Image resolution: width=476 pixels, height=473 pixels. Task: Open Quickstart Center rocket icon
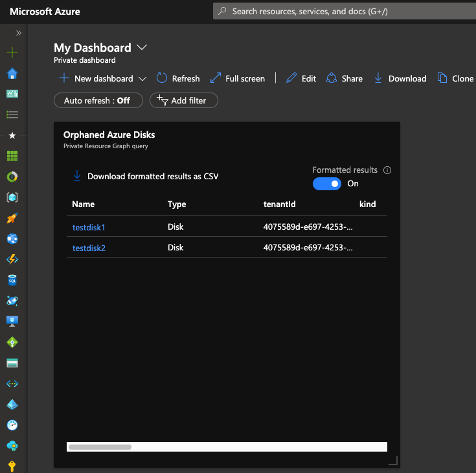click(x=12, y=218)
